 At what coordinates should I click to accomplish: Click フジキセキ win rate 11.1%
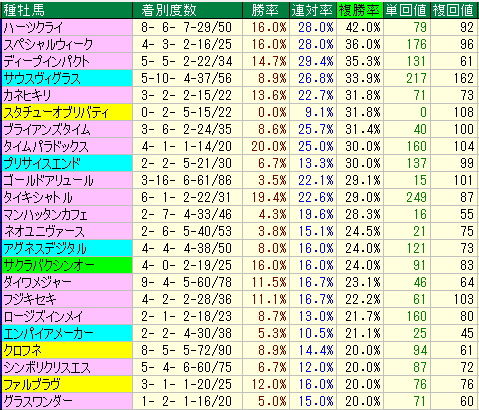tap(269, 299)
